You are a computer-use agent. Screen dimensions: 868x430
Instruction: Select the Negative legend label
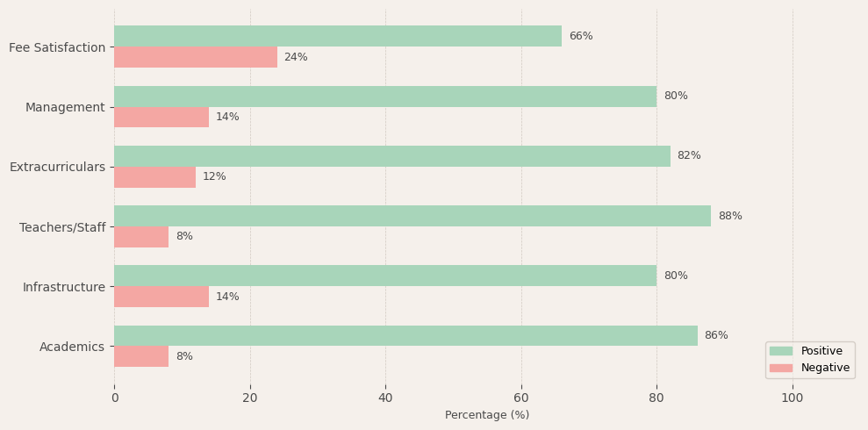(x=825, y=369)
